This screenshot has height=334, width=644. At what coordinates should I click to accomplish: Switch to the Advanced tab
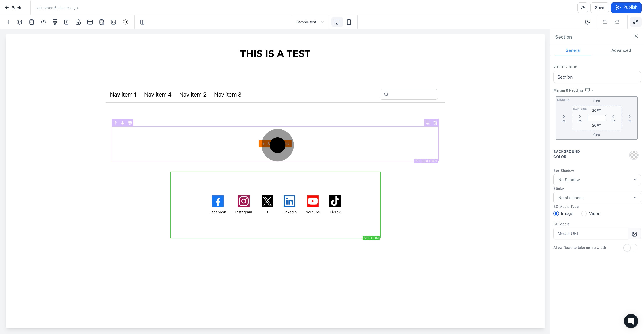click(x=621, y=50)
